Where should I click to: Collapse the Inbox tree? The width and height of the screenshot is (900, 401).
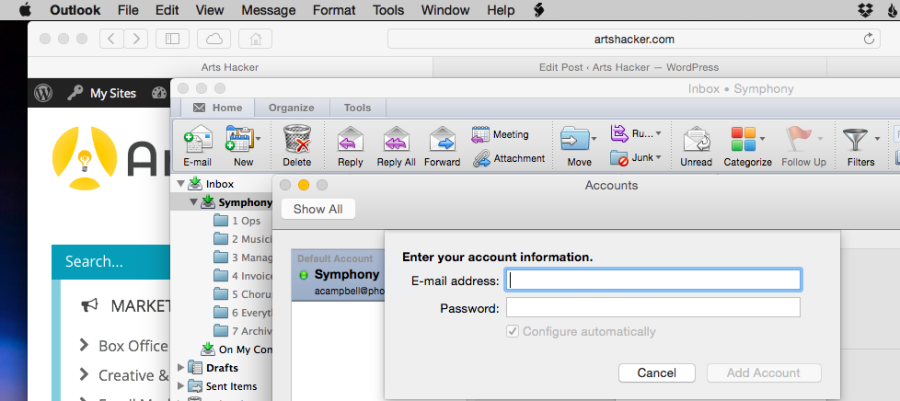pyautogui.click(x=181, y=184)
